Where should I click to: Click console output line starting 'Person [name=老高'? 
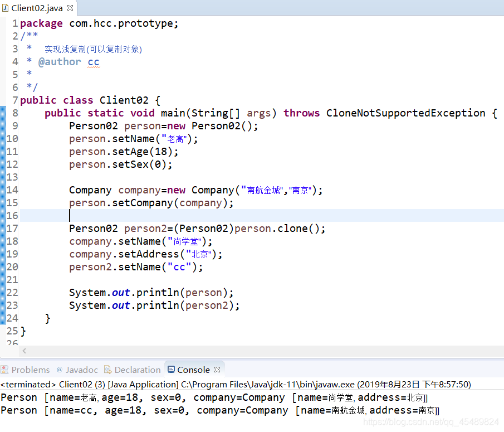pos(214,397)
